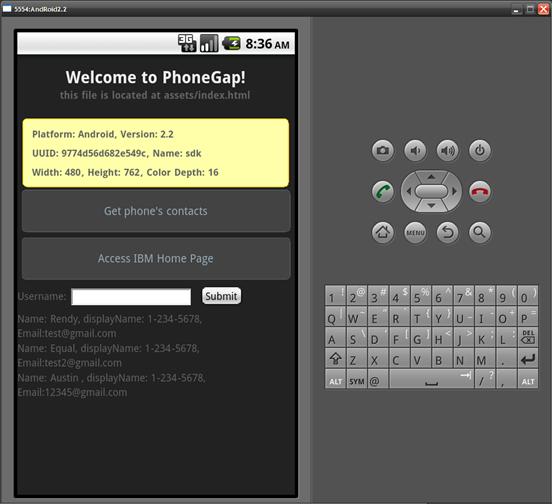The image size is (552, 504).
Task: Click the green call button
Action: (383, 192)
